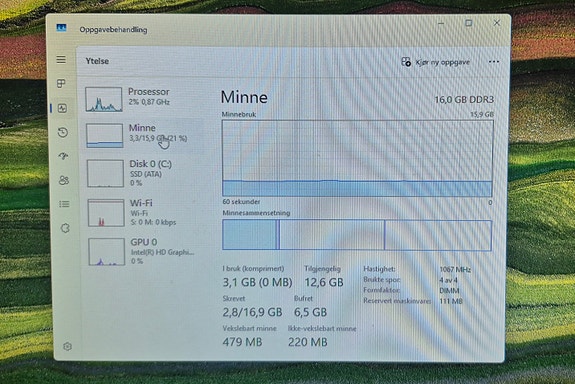
Task: Select the Wi-Fi performance entry
Action: click(145, 213)
